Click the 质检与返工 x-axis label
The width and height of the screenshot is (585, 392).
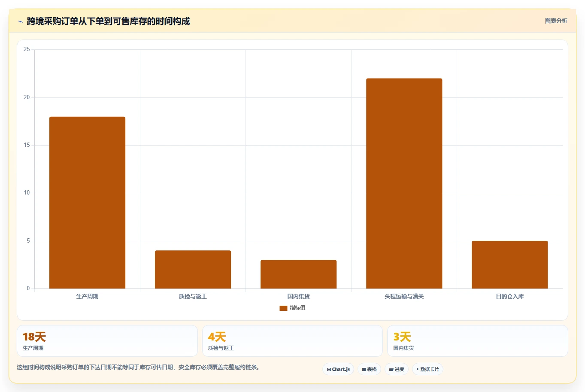click(193, 296)
